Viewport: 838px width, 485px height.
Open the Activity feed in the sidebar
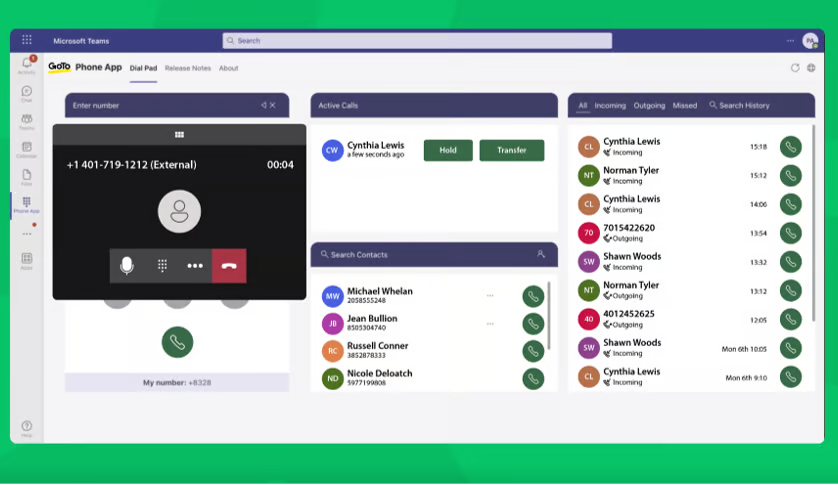27,65
